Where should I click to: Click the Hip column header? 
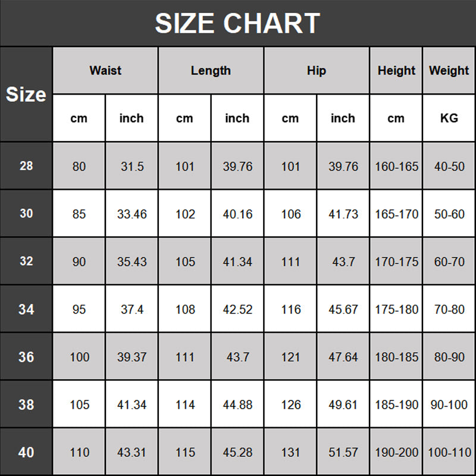click(x=317, y=70)
